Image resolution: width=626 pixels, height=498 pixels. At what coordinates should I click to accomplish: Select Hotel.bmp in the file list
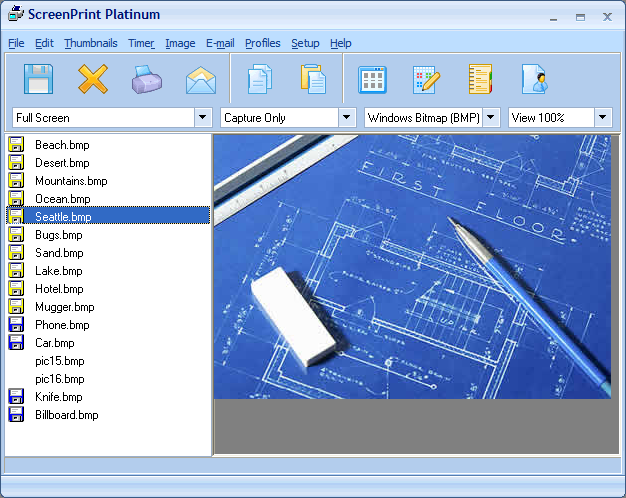[x=59, y=288]
